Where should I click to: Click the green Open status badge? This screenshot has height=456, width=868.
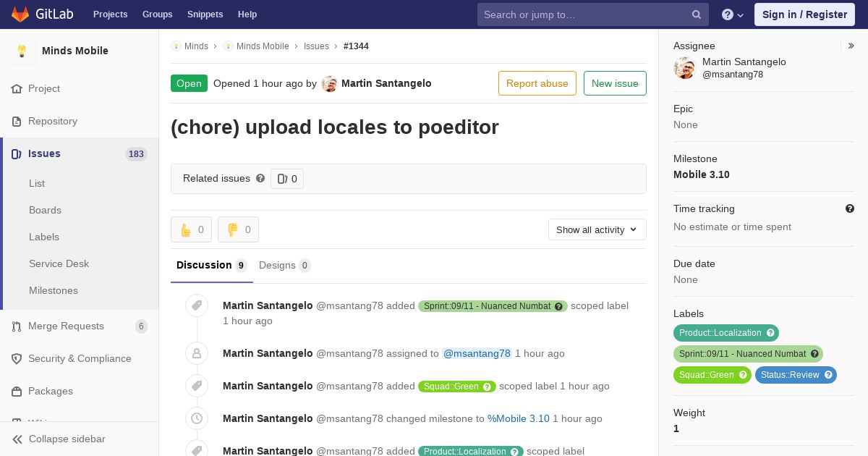(189, 83)
